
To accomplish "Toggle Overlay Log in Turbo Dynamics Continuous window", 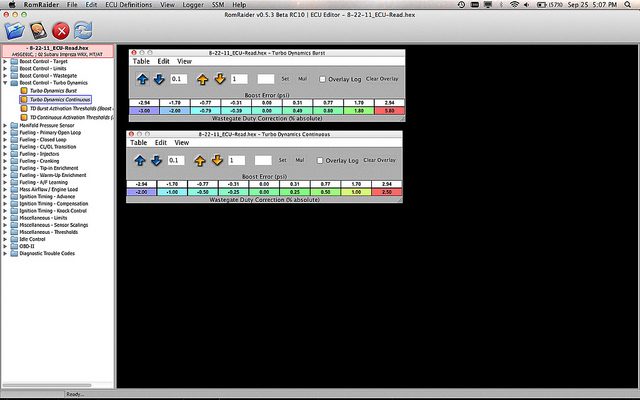I will (x=320, y=160).
